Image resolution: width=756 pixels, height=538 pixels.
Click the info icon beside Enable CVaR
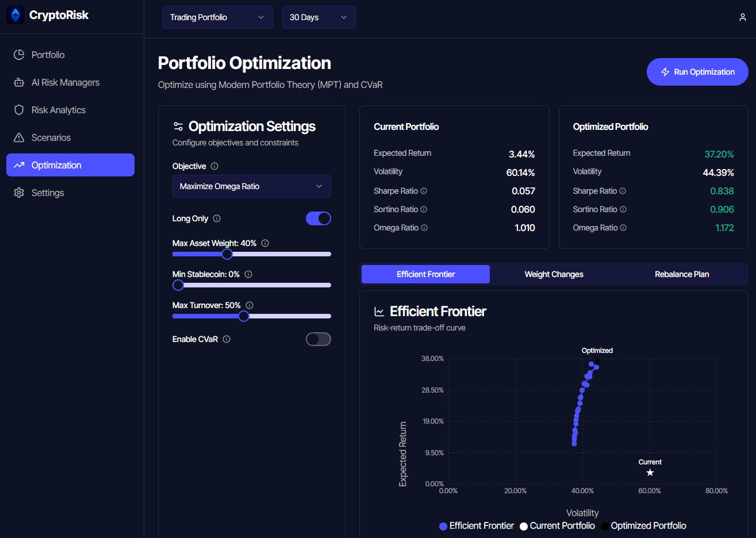227,339
